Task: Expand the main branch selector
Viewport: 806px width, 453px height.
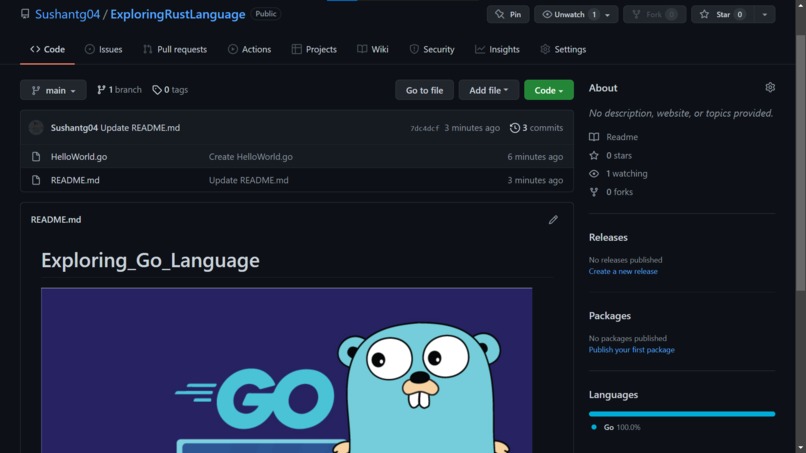Action: point(53,90)
